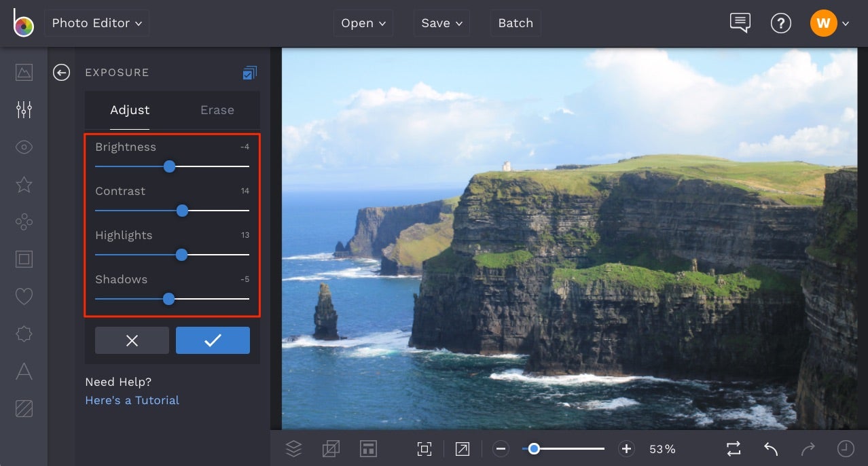Click the fit-to-screen icon in bottom toolbar
The width and height of the screenshot is (868, 466).
pyautogui.click(x=424, y=448)
